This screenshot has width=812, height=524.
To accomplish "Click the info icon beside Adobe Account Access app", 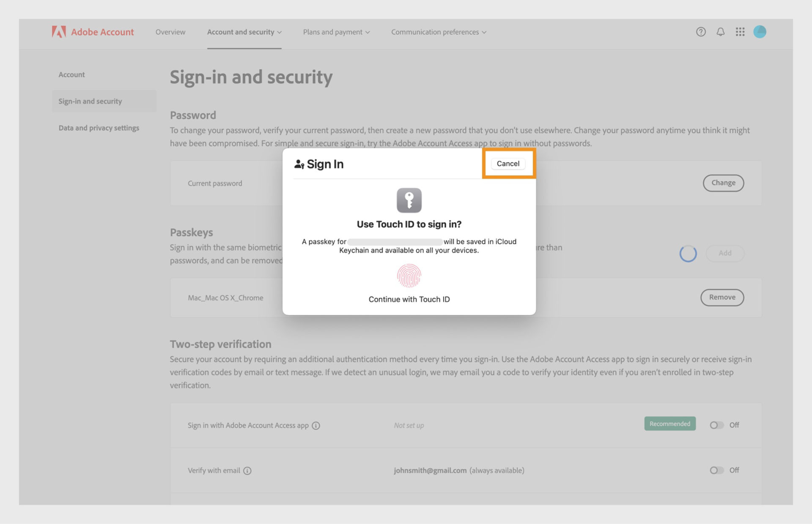I will tap(316, 426).
